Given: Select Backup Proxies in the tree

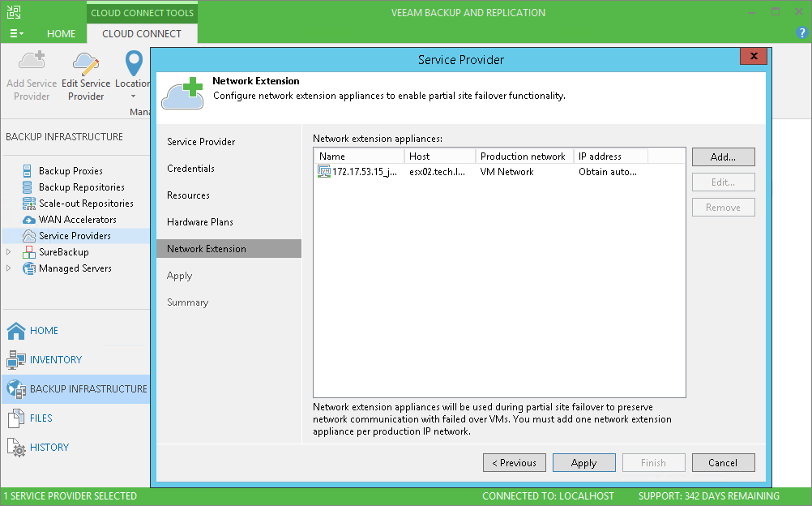Looking at the screenshot, I should (x=71, y=170).
